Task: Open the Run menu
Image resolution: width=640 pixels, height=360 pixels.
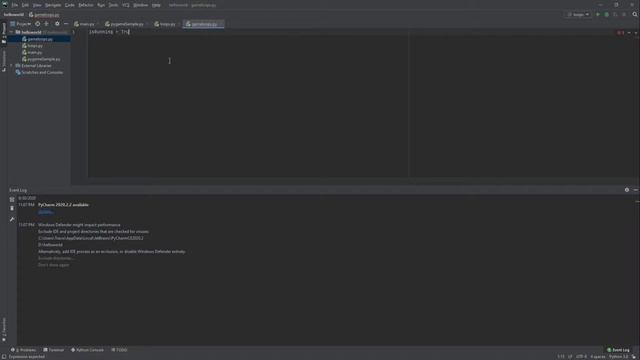Action: (x=101, y=5)
